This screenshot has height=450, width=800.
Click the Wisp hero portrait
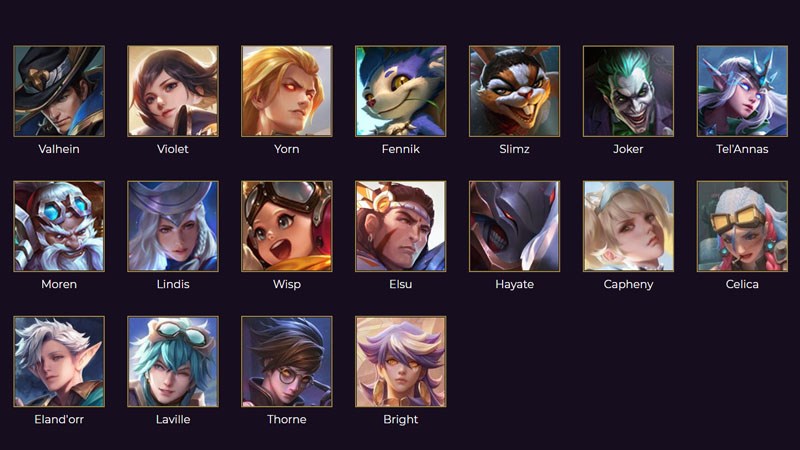click(x=287, y=226)
